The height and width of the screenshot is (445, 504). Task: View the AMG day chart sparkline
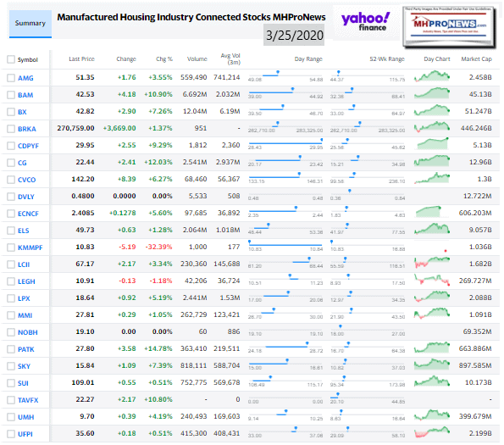click(x=432, y=76)
